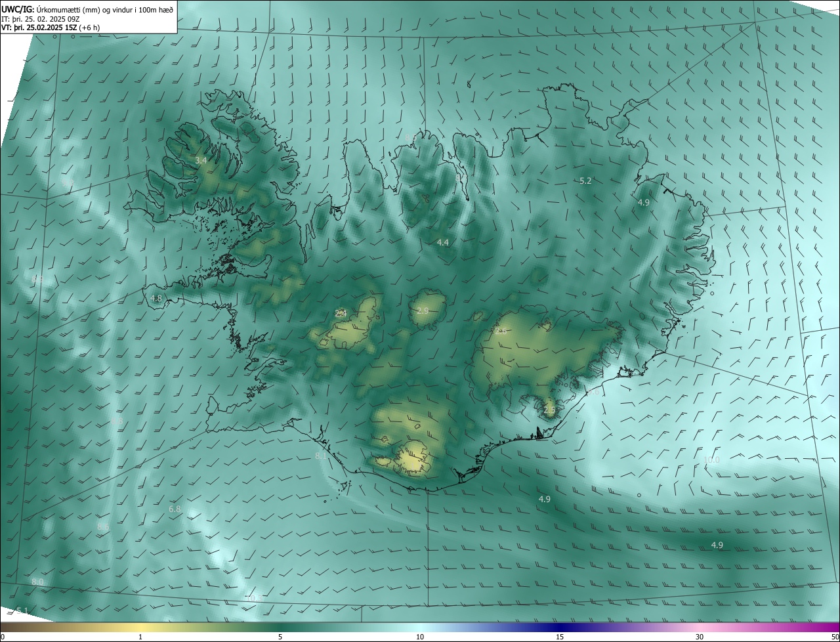This screenshot has height=642, width=840.
Task: Click the 10 tick on the colour scale
Action: tap(420, 637)
